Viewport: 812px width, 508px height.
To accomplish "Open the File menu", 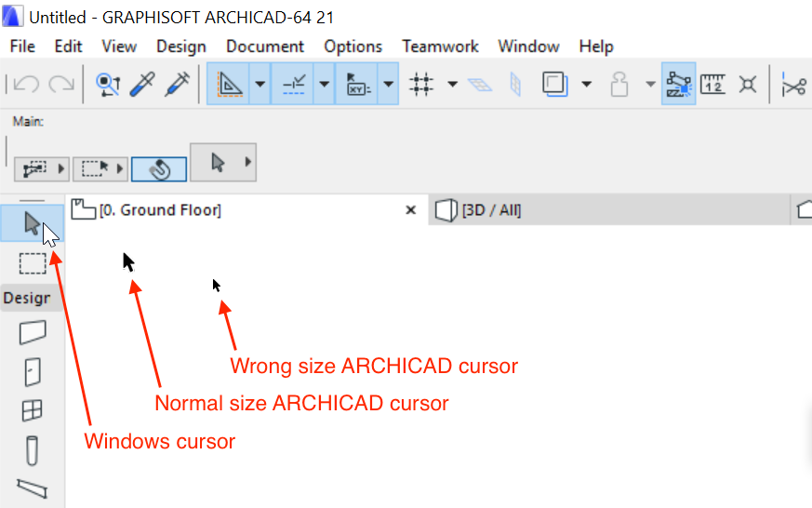I will [22, 47].
